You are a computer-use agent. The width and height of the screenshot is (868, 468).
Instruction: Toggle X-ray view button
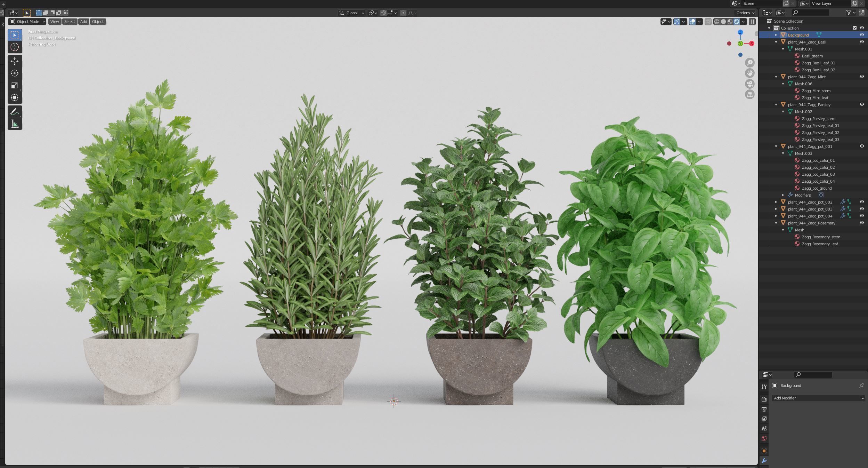click(x=708, y=22)
